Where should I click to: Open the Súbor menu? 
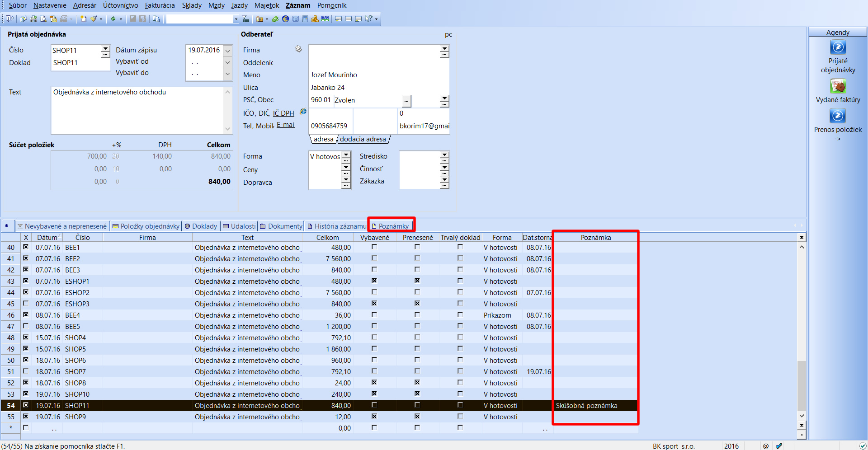pyautogui.click(x=18, y=5)
